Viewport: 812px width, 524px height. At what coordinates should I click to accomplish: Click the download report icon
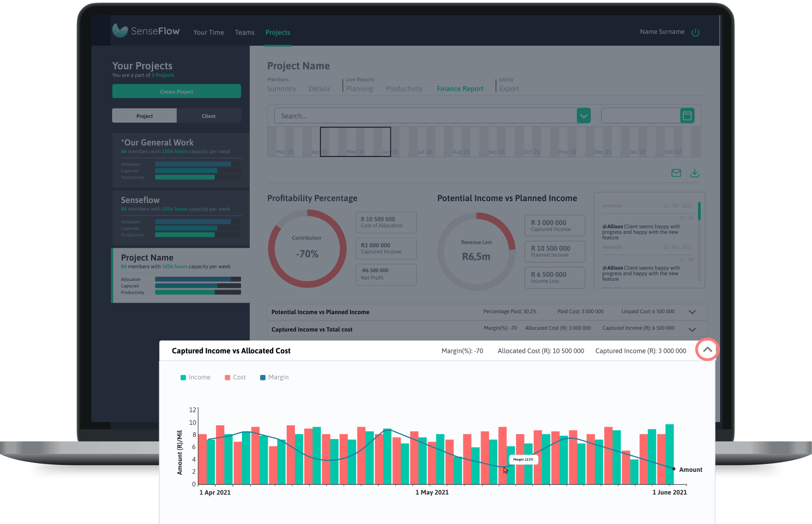(694, 173)
